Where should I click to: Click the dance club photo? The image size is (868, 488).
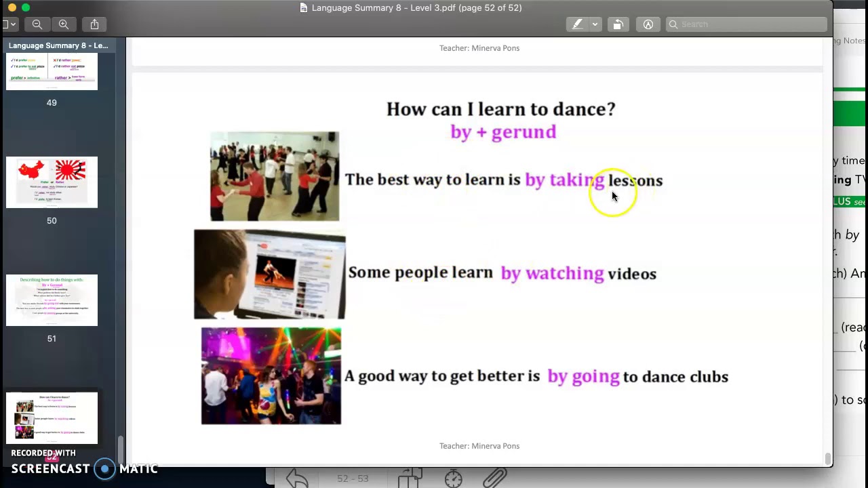pos(271,376)
